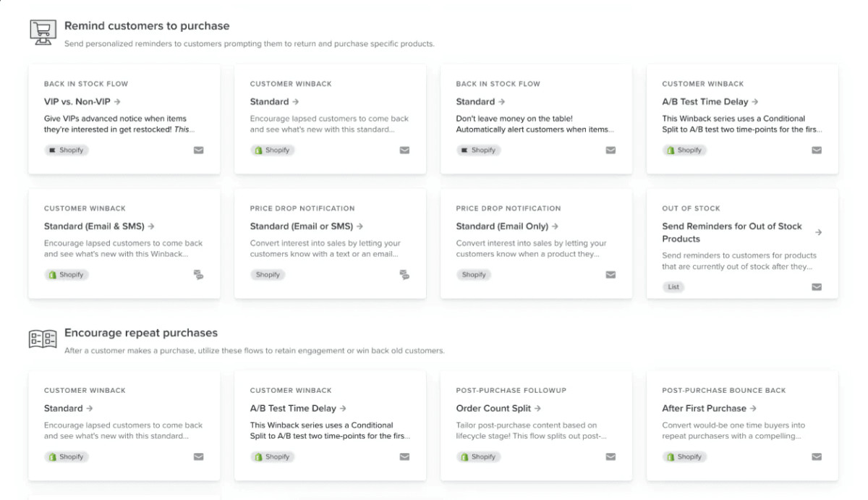The height and width of the screenshot is (500, 868).
Task: Click the arrow beside Send Reminders for Out of Stock Products
Action: click(x=818, y=232)
